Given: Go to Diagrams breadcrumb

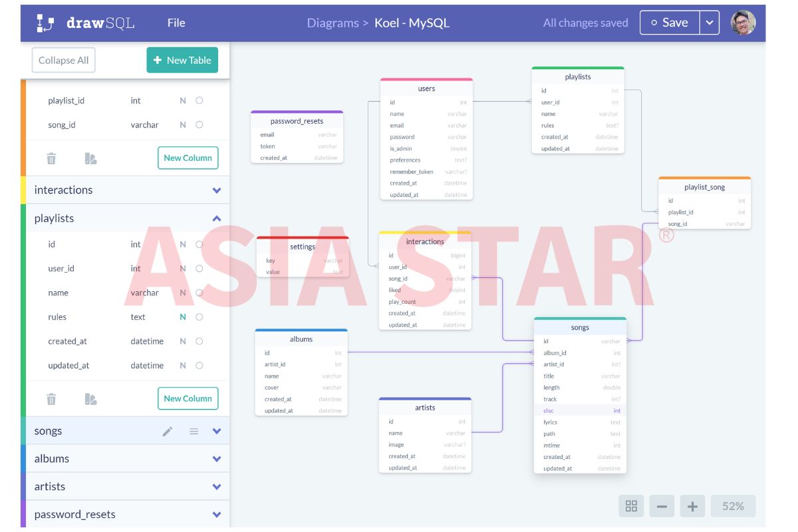Looking at the screenshot, I should 332,23.
